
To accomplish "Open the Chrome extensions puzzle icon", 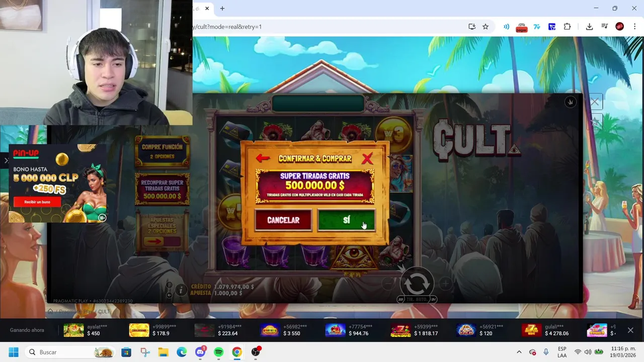I will tap(567, 27).
